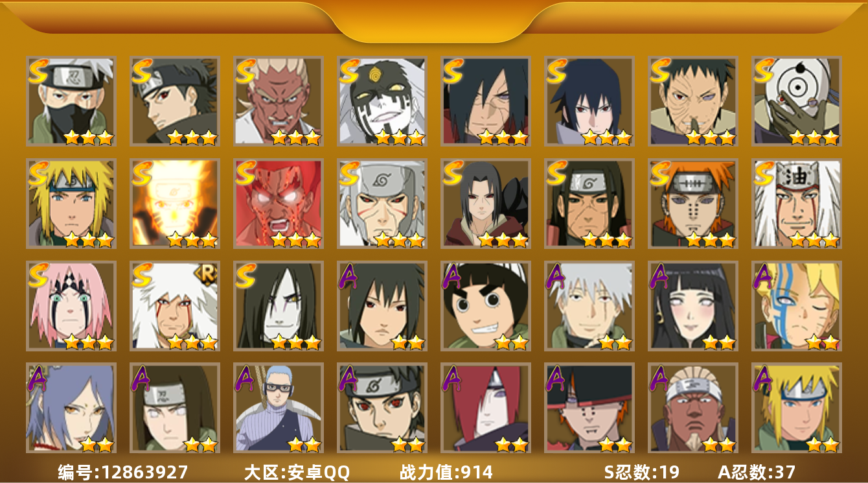This screenshot has height=483, width=868.
Task: Choose the red Eight Gates Might Guy portrait
Action: point(278,203)
